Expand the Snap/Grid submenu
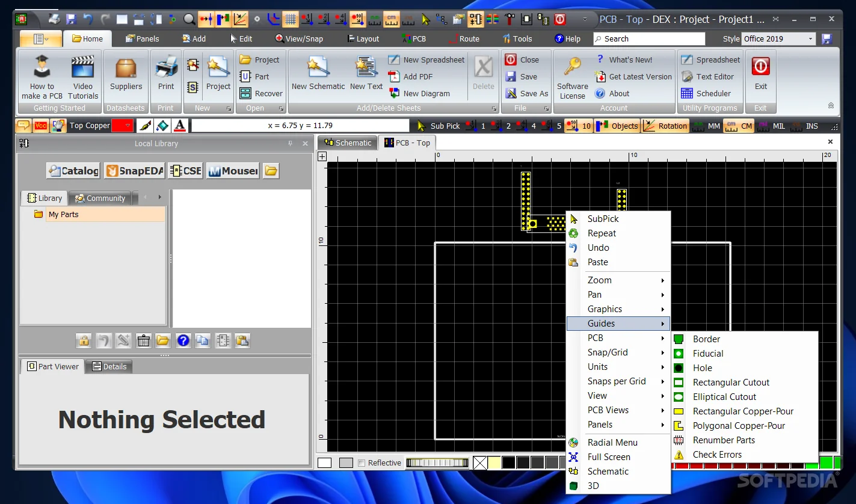Screen dimensions: 856x504 click(x=608, y=352)
